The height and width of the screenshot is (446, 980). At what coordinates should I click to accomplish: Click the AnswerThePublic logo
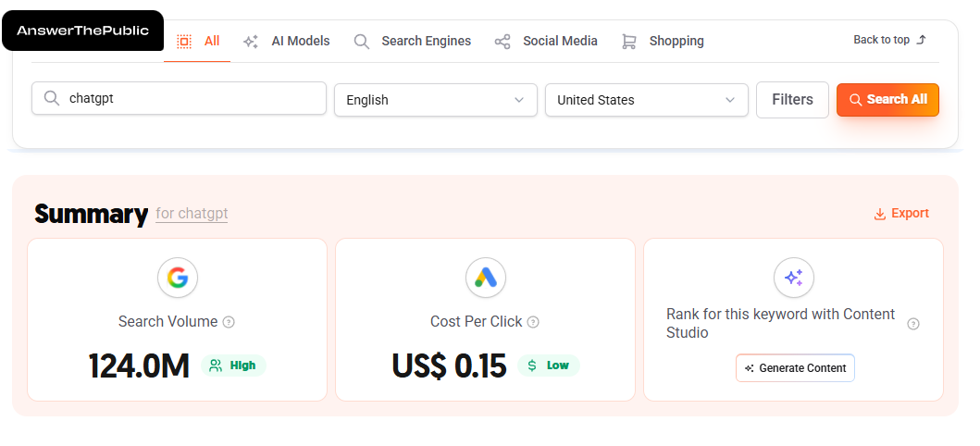(x=82, y=31)
